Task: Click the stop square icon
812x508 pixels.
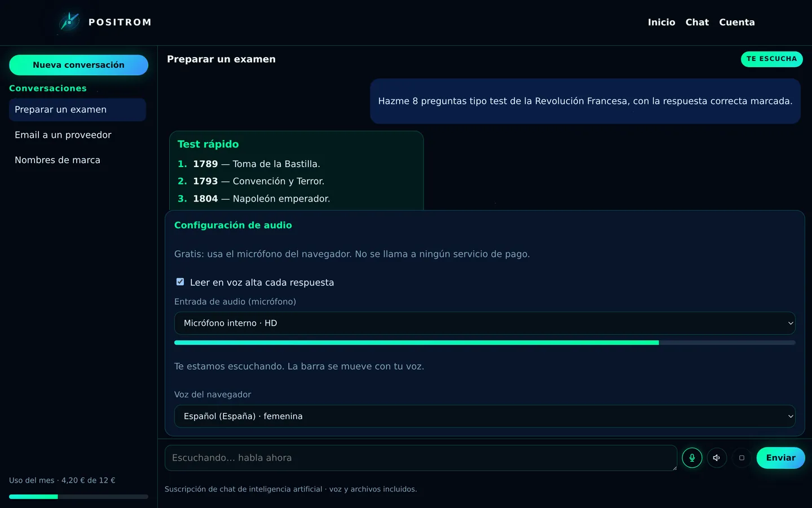Action: click(x=742, y=458)
